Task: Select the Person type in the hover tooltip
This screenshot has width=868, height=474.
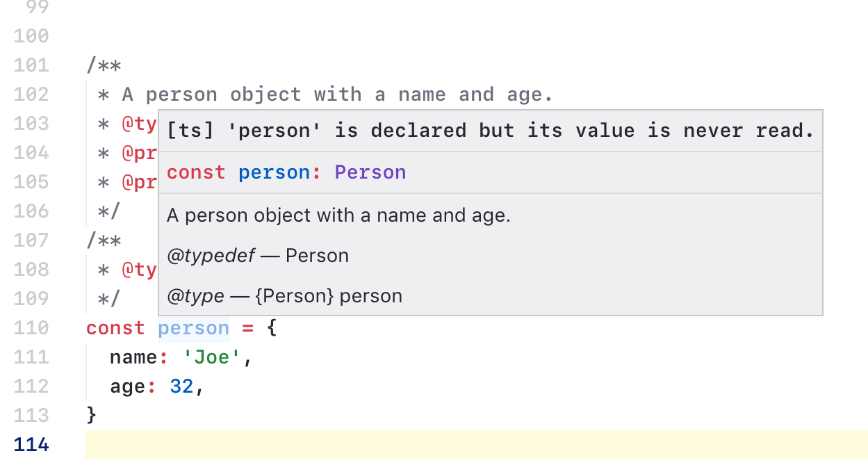Action: coord(370,172)
